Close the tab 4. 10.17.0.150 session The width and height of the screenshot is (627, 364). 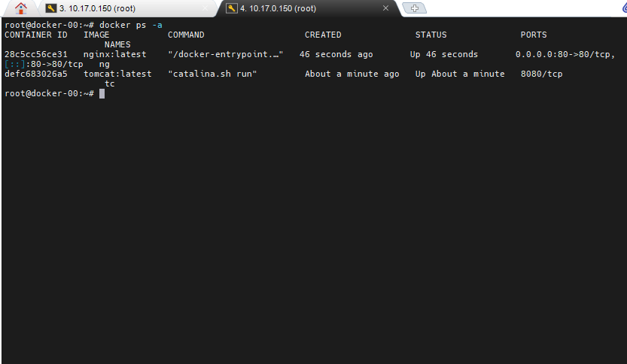tap(385, 8)
